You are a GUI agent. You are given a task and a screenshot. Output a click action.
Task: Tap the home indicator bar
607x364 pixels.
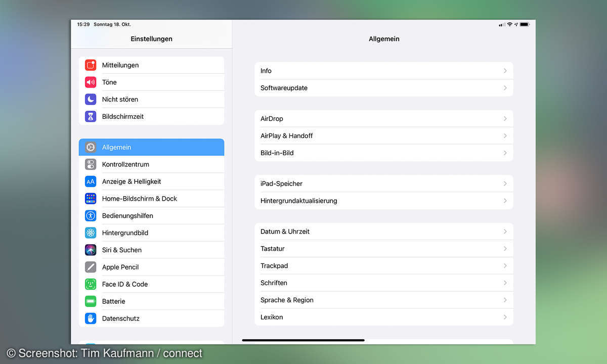tap(303, 340)
